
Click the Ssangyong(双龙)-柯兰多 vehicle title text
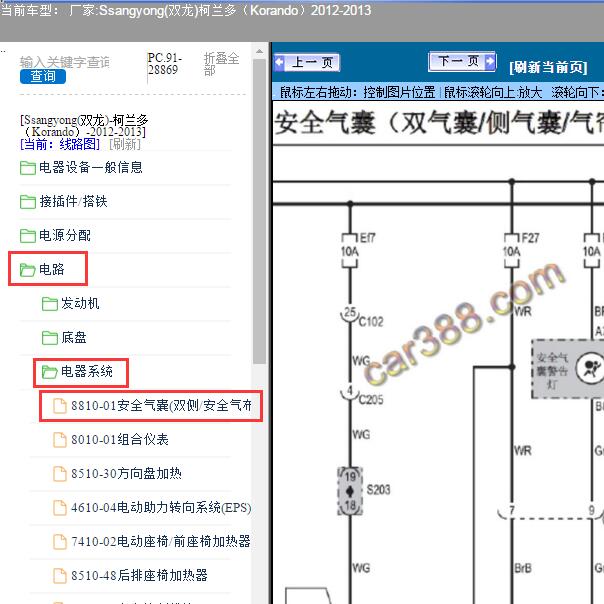click(84, 126)
